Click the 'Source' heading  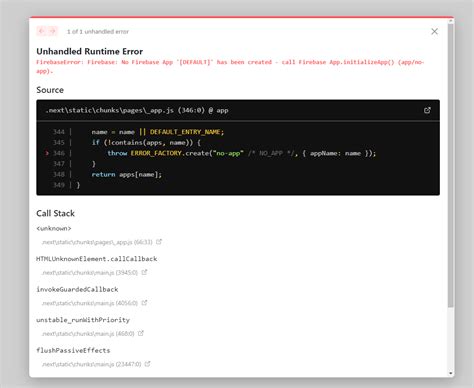point(50,90)
